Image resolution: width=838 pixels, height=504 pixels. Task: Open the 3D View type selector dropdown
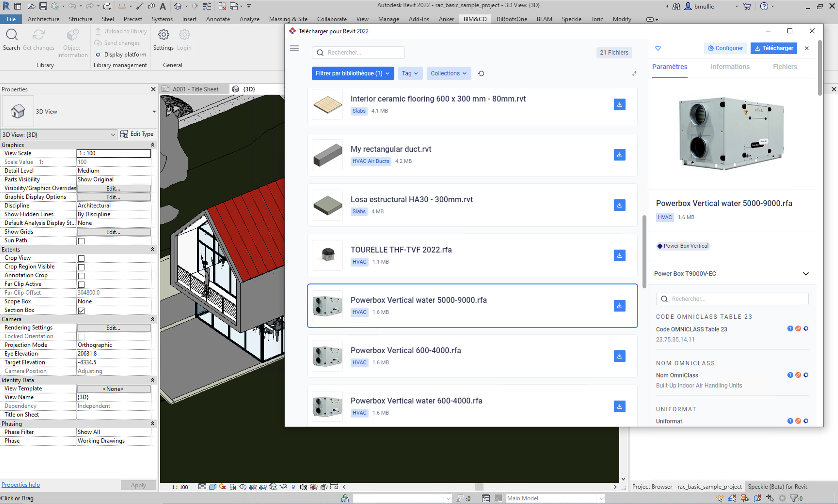coord(154,111)
